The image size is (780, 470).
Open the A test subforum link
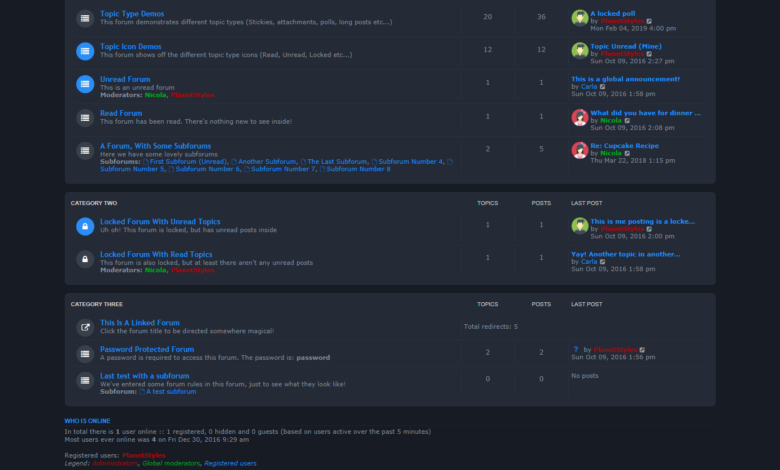pyautogui.click(x=168, y=391)
